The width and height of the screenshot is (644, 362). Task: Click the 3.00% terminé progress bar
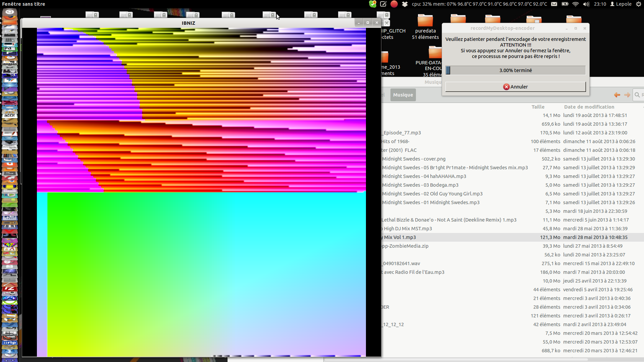(516, 70)
